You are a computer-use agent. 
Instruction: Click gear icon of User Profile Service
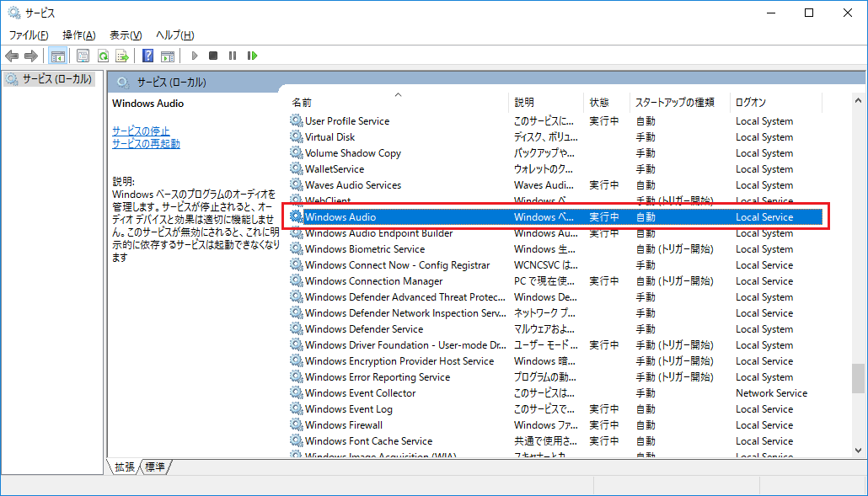click(x=297, y=120)
